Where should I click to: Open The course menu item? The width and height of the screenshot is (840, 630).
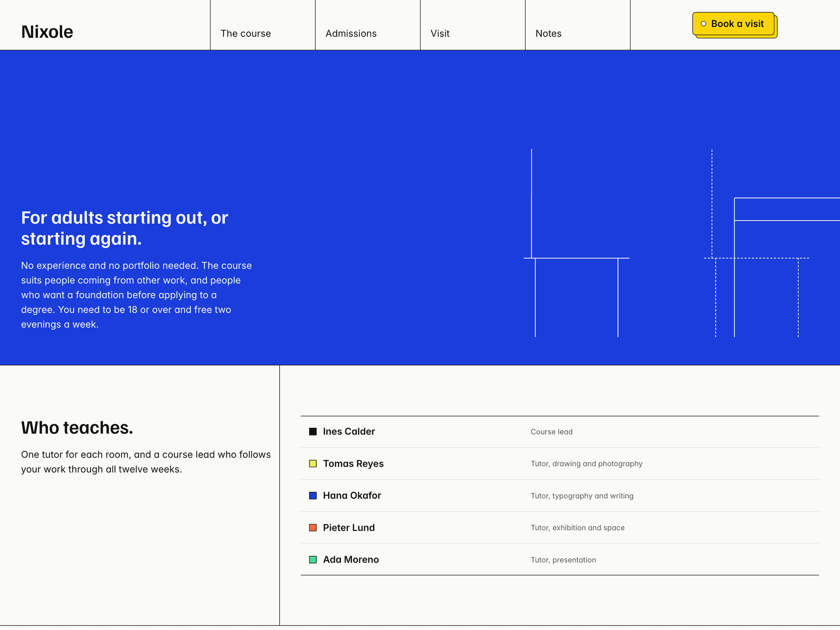(x=246, y=34)
